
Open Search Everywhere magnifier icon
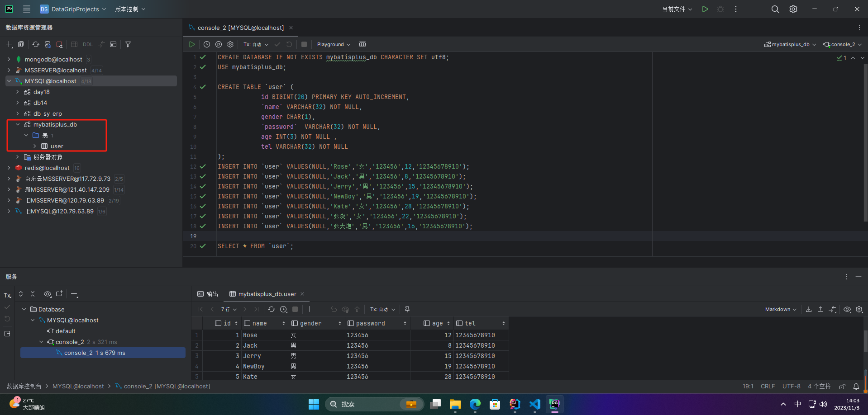[x=775, y=9]
